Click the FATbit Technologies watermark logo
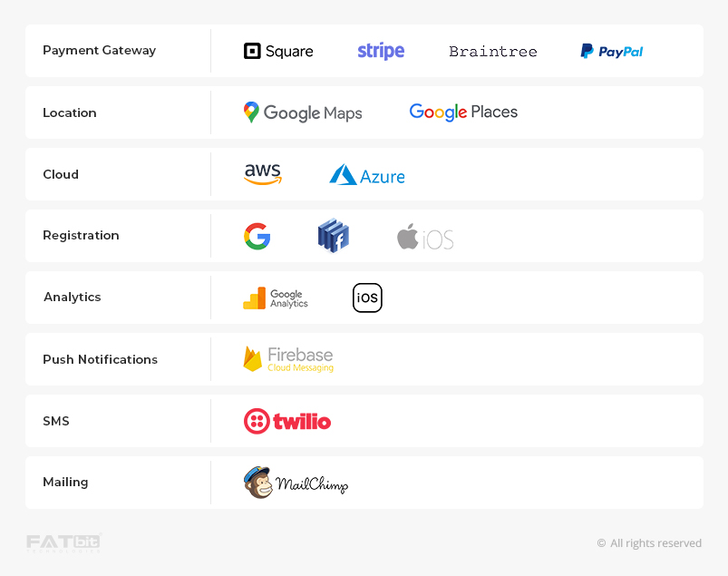This screenshot has width=728, height=576. (x=63, y=542)
